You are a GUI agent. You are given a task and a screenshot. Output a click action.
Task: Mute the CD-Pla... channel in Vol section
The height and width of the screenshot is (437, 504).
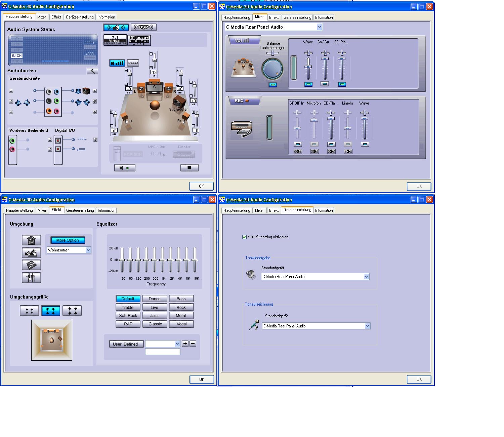[342, 84]
